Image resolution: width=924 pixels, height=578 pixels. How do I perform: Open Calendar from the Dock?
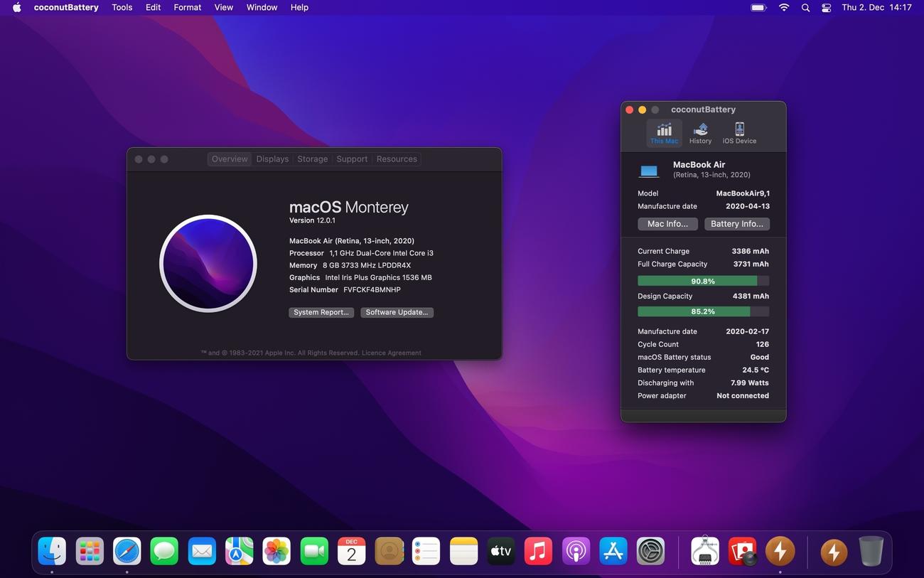pyautogui.click(x=351, y=551)
